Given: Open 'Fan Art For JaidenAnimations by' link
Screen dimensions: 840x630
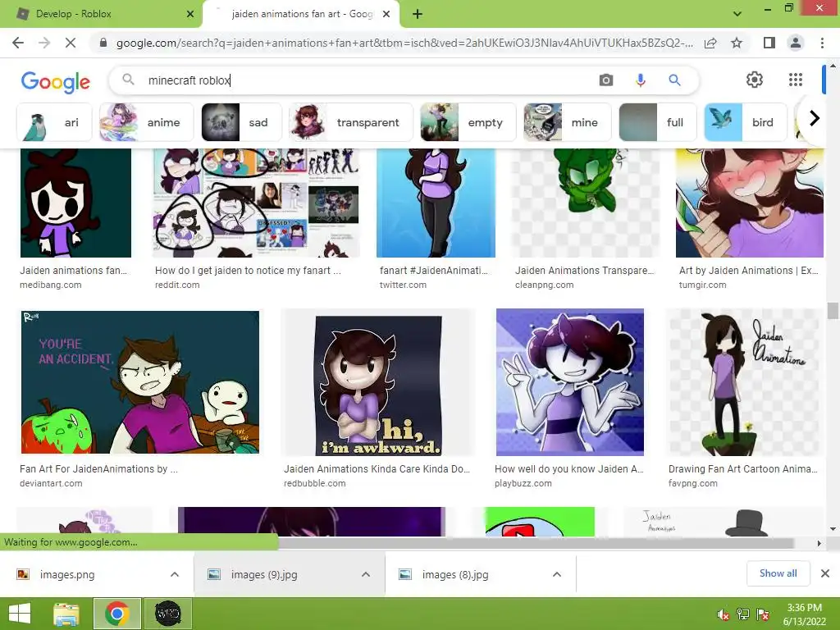Looking at the screenshot, I should 98,468.
